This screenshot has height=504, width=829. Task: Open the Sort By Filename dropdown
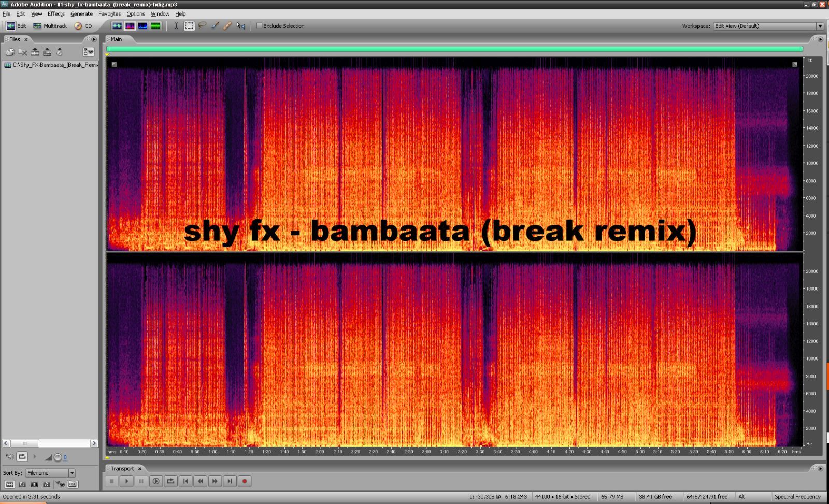[x=50, y=473]
